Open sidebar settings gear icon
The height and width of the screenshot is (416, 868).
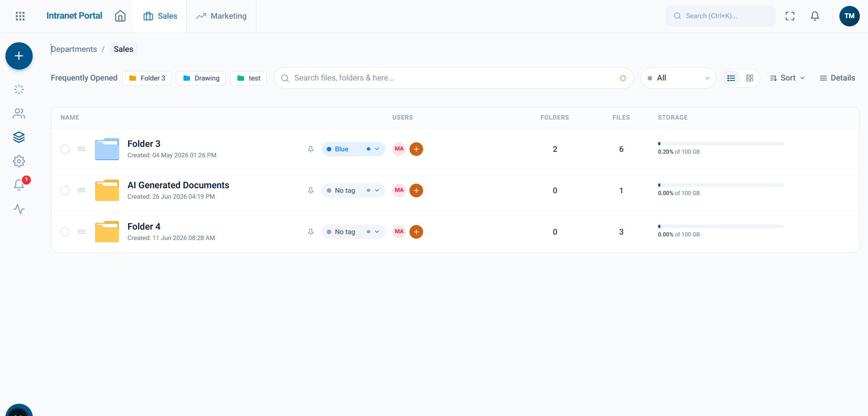tap(19, 161)
